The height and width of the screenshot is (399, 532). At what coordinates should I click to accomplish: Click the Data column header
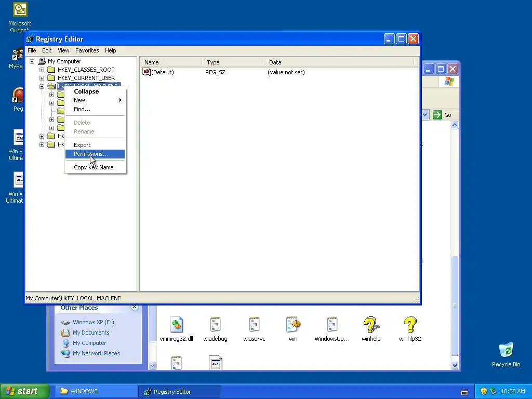point(339,62)
